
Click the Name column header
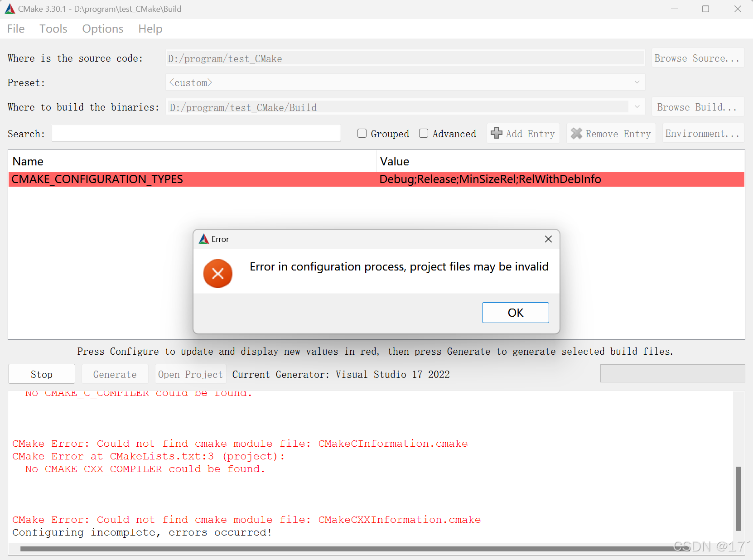coord(192,161)
